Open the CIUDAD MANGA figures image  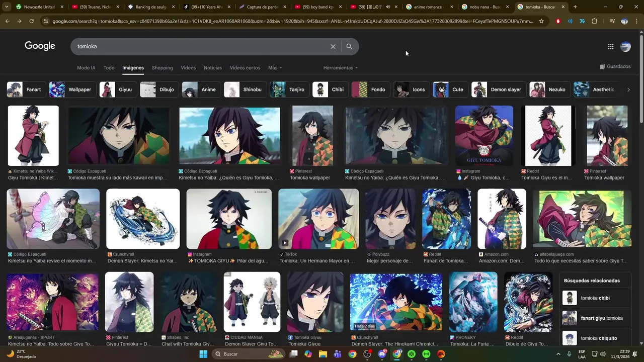(252, 302)
